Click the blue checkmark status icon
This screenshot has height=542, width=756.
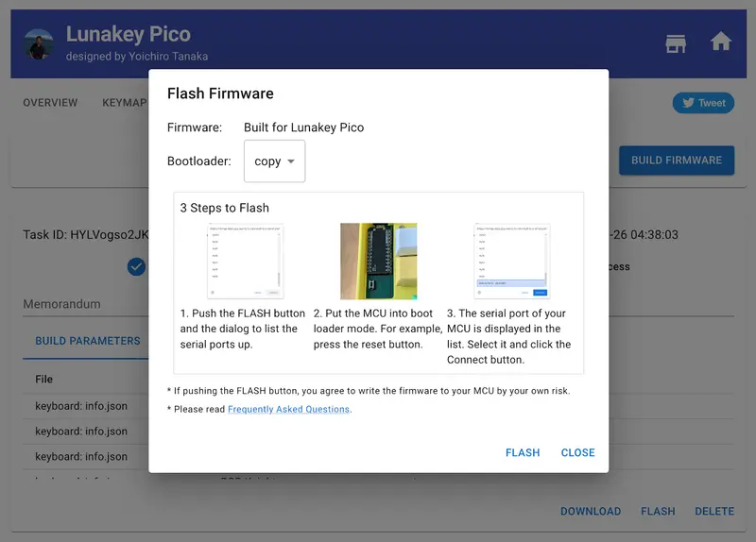(x=137, y=267)
